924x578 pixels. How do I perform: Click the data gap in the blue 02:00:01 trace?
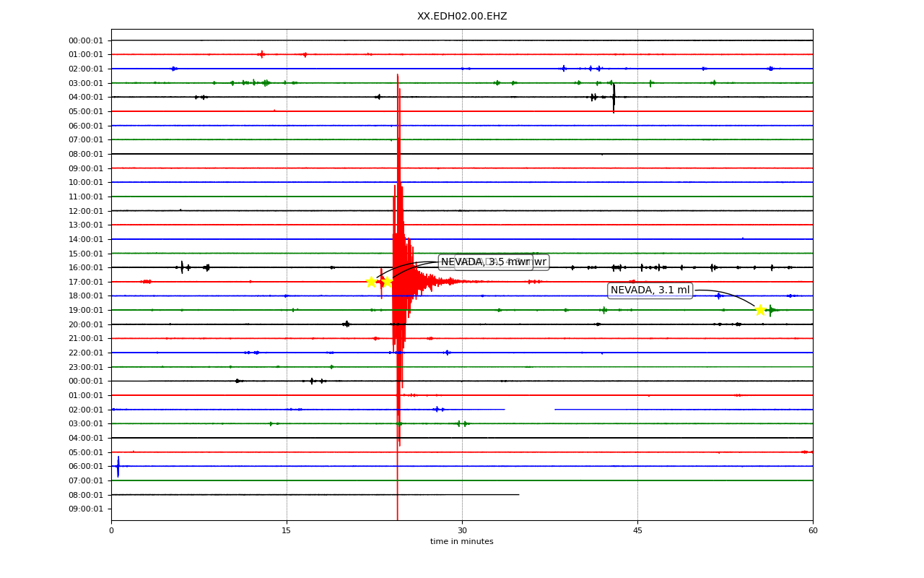pyautogui.click(x=529, y=410)
